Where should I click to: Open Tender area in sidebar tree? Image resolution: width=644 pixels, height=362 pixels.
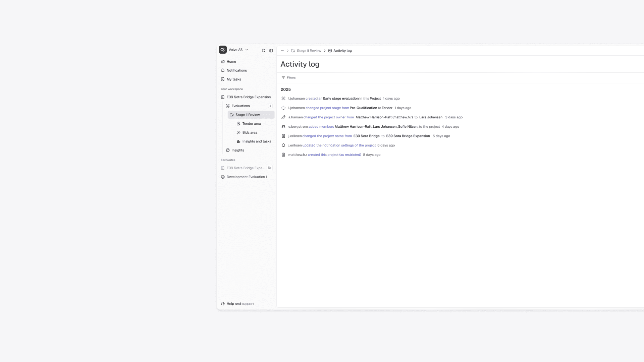[251, 124]
